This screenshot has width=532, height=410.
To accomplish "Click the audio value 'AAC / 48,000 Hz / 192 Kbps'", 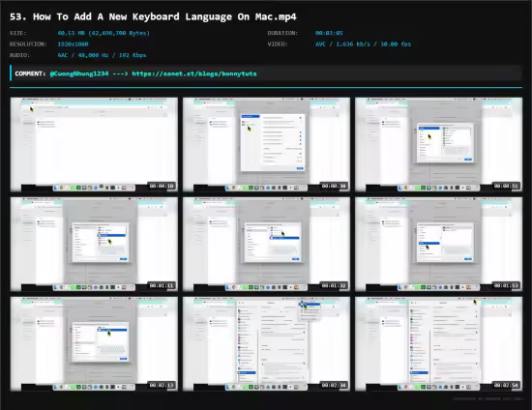I will tap(102, 55).
